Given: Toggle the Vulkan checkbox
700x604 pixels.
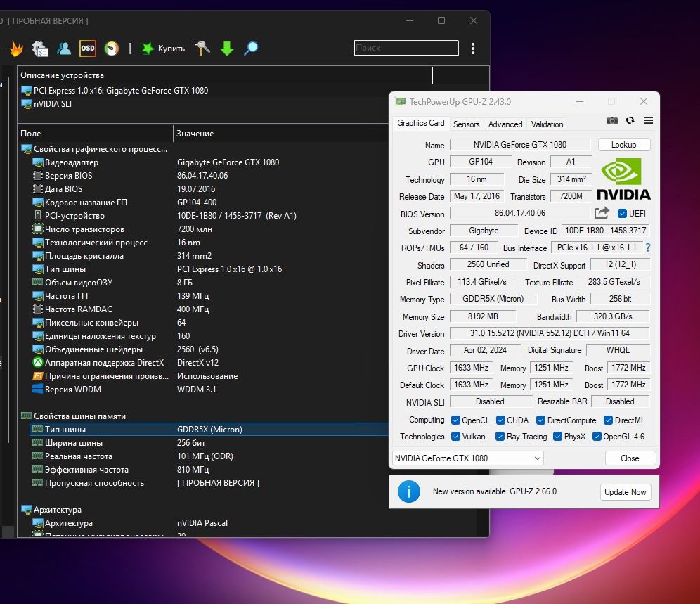Looking at the screenshot, I should pos(455,437).
